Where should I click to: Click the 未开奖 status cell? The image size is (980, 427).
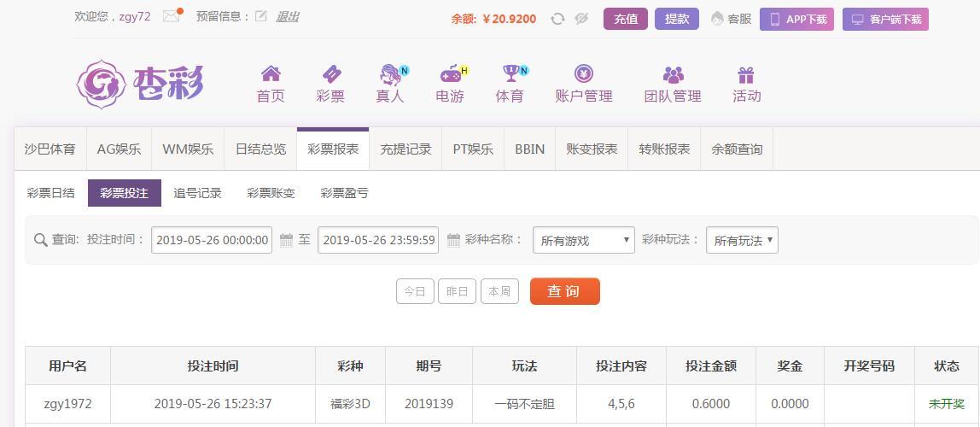[946, 404]
